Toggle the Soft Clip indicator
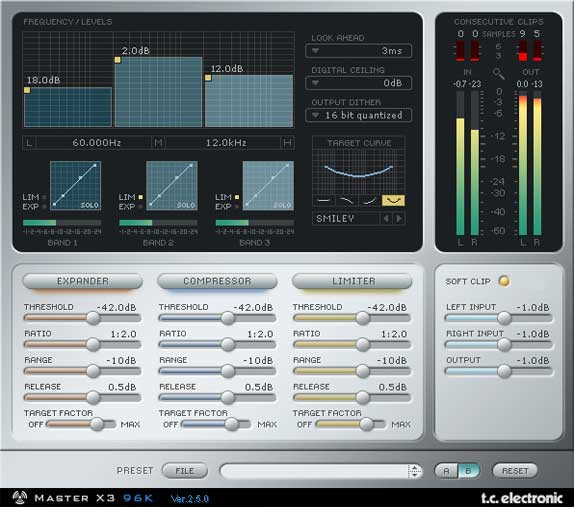Image resolution: width=574 pixels, height=507 pixels. click(504, 281)
